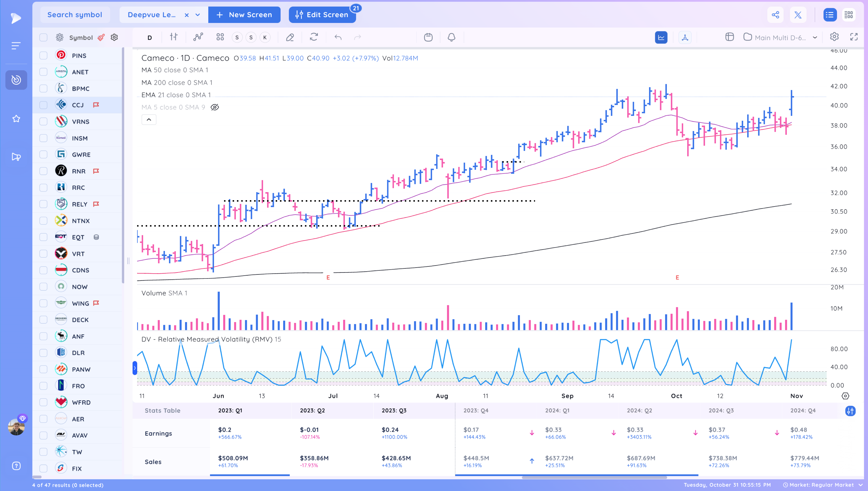Screen dimensions: 868x491
Task: Click the Edit Screen button
Action: click(x=322, y=15)
